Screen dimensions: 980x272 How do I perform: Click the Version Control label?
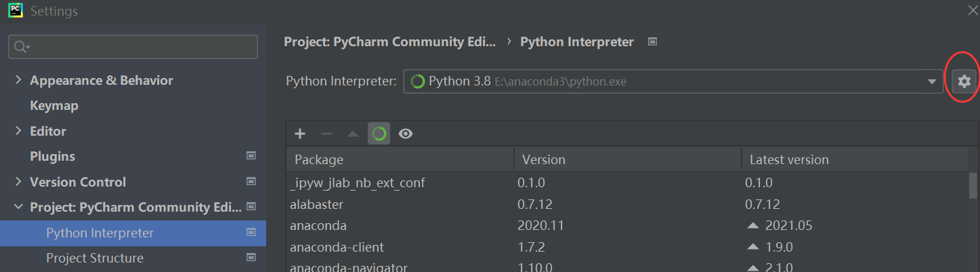click(x=78, y=182)
